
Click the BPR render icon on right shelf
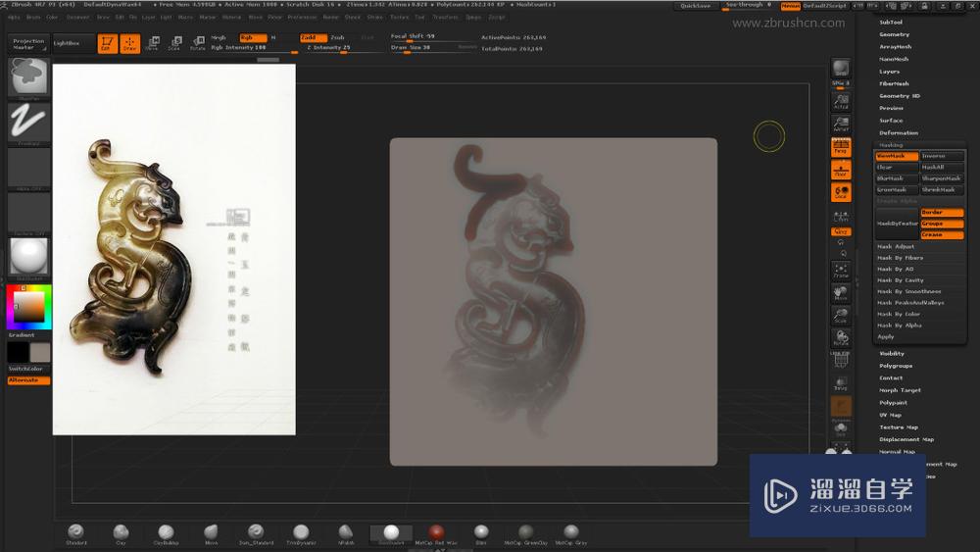841,69
